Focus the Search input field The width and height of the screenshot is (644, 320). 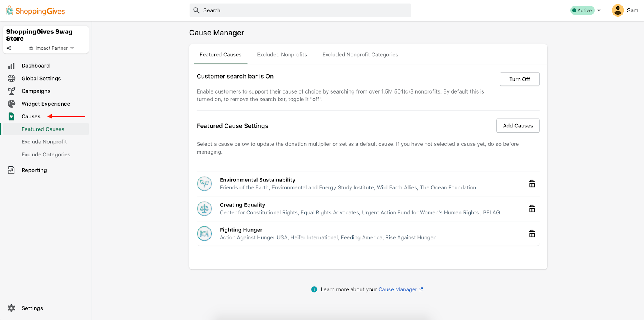point(300,10)
